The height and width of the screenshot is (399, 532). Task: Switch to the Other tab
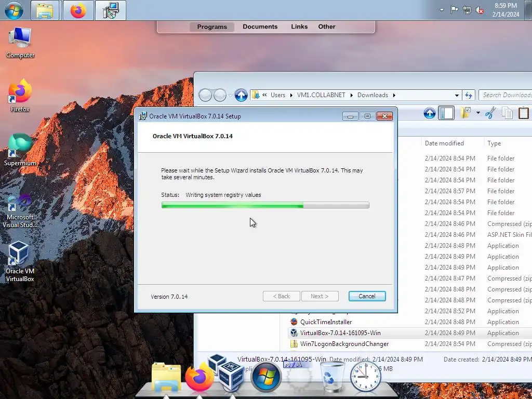(x=327, y=26)
